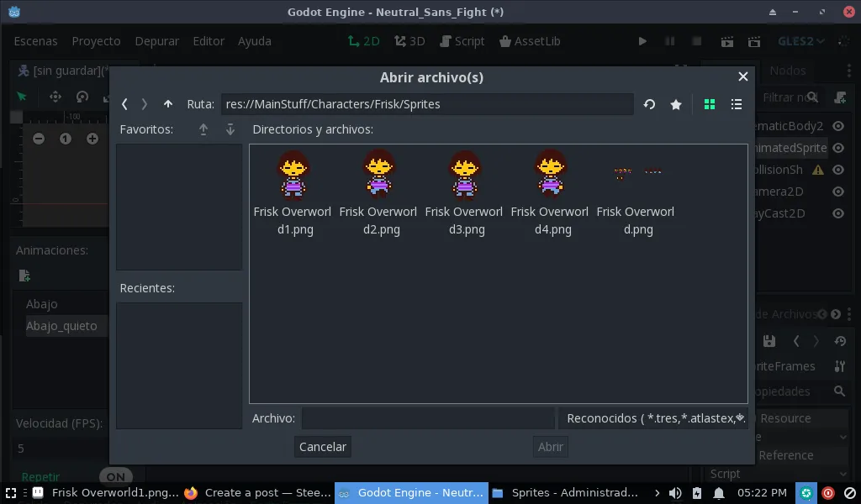Switch to the Nodos tab
The width and height of the screenshot is (861, 504).
tap(787, 71)
